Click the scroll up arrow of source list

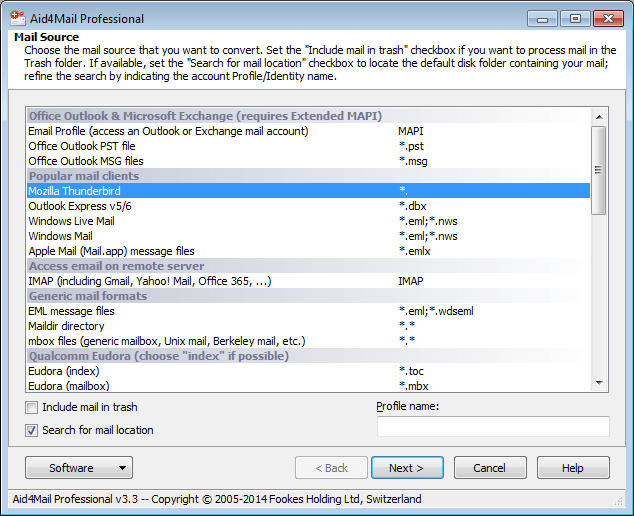click(599, 117)
